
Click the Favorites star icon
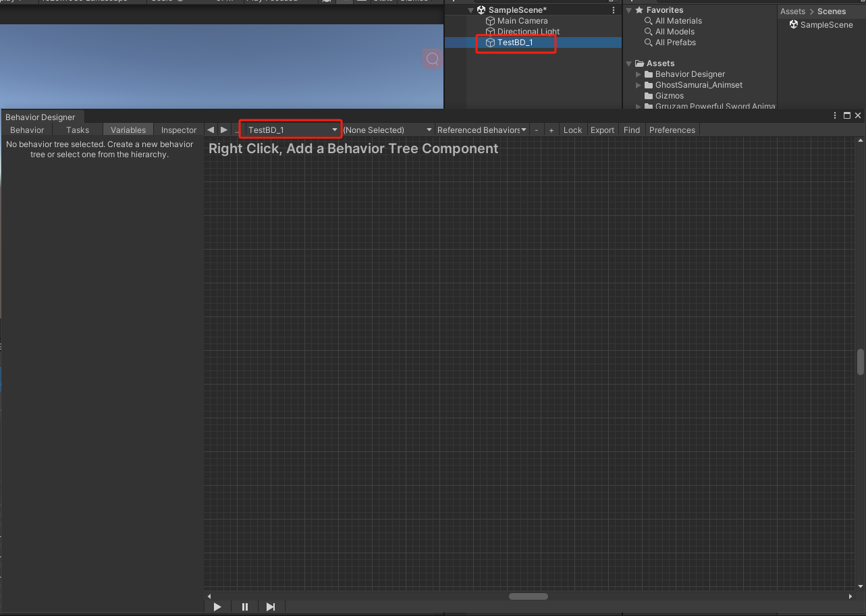639,10
